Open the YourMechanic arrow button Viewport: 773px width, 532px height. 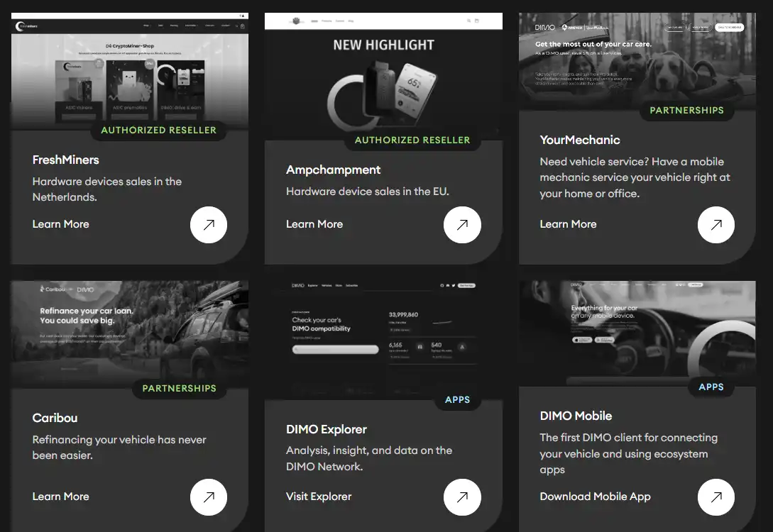coord(716,225)
